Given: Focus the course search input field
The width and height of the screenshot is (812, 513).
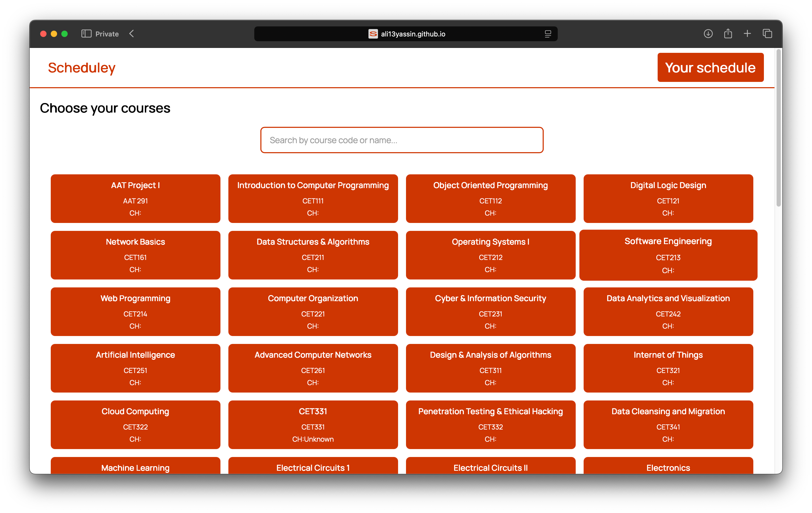Looking at the screenshot, I should coord(402,140).
